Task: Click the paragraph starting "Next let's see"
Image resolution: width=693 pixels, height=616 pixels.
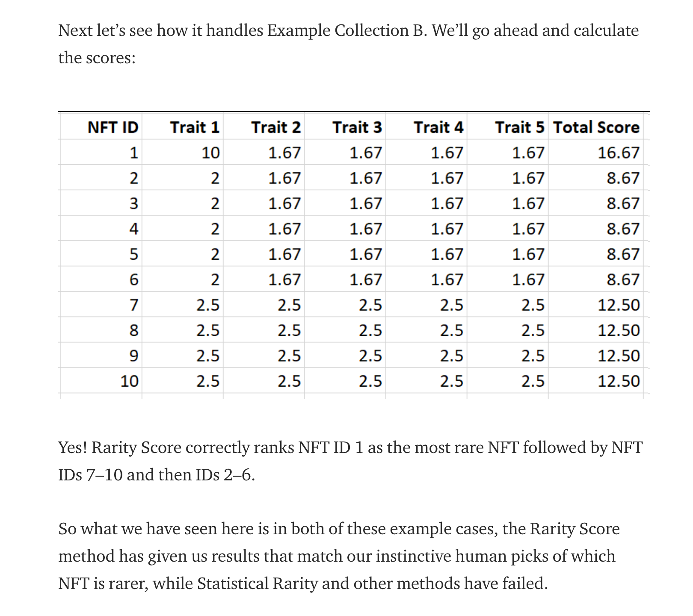Action: (348, 44)
